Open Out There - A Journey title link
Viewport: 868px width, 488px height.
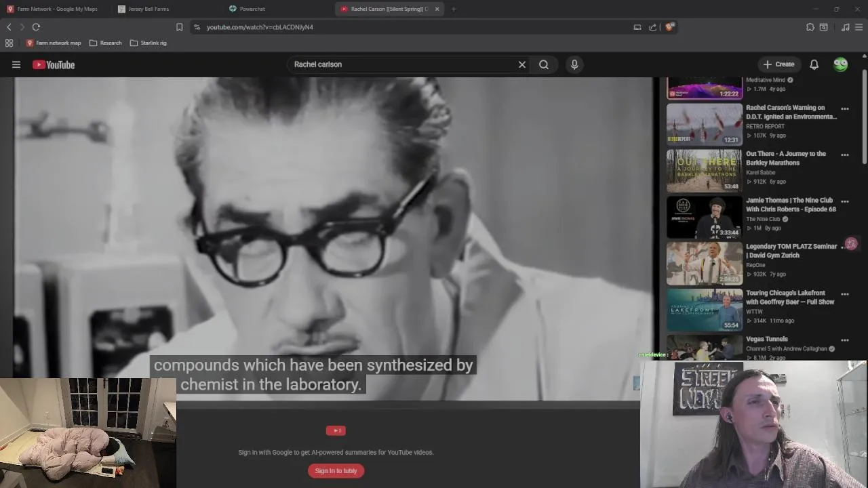[786, 158]
